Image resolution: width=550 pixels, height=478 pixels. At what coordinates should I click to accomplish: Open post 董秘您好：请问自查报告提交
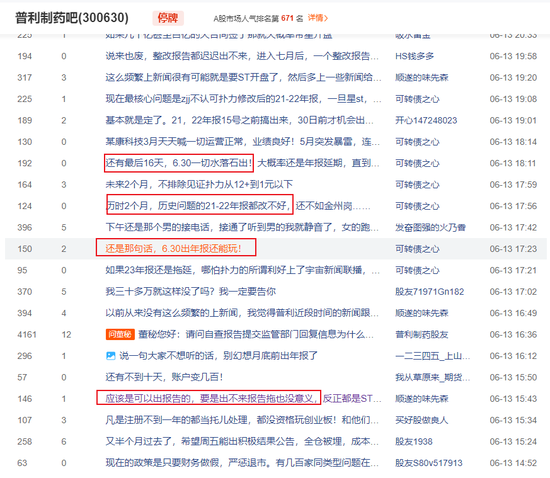click(256, 334)
